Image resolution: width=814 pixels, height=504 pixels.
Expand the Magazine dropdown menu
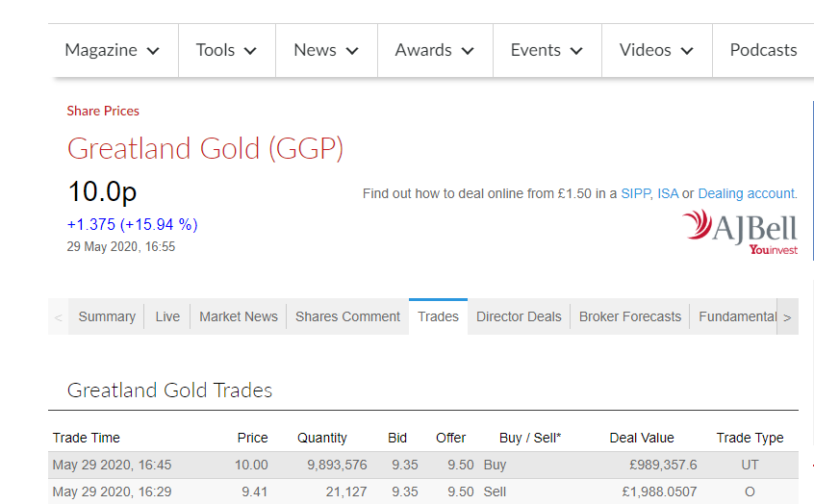click(x=113, y=50)
